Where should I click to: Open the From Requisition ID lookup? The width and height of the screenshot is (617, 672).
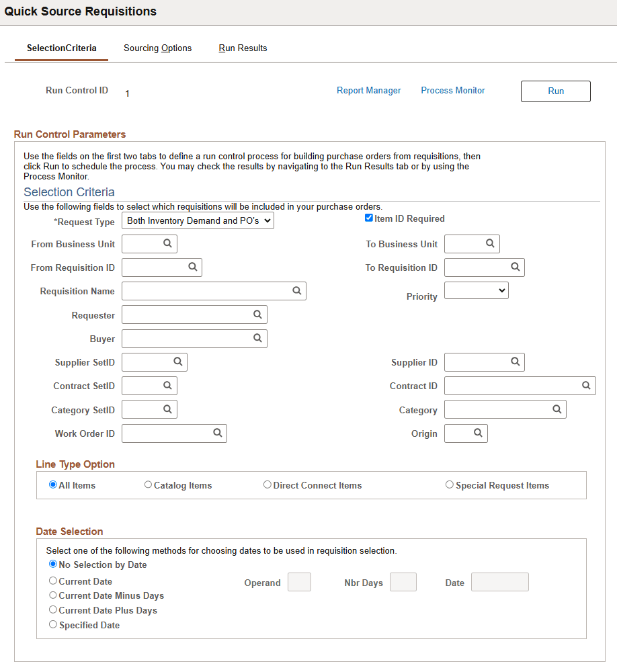point(194,267)
